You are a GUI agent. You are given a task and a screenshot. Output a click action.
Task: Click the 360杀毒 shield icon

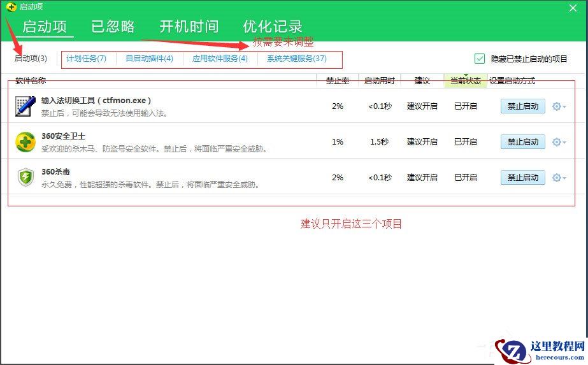click(x=25, y=178)
